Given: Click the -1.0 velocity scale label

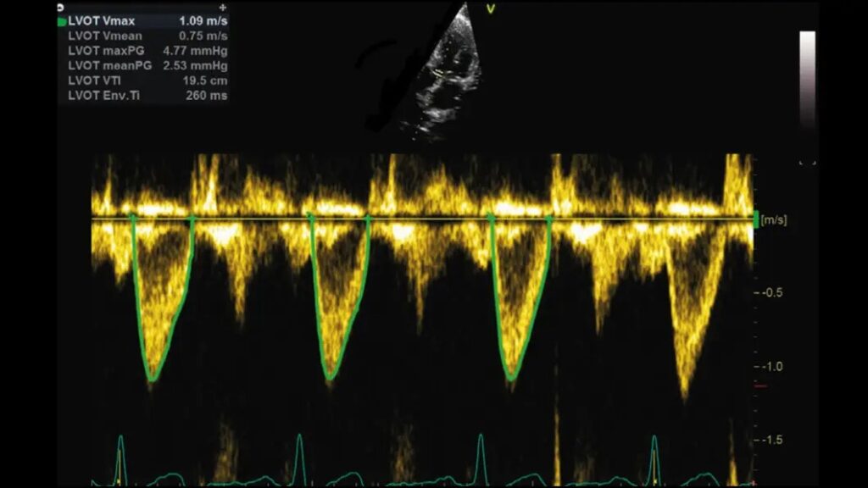Looking at the screenshot, I should coord(772,366).
